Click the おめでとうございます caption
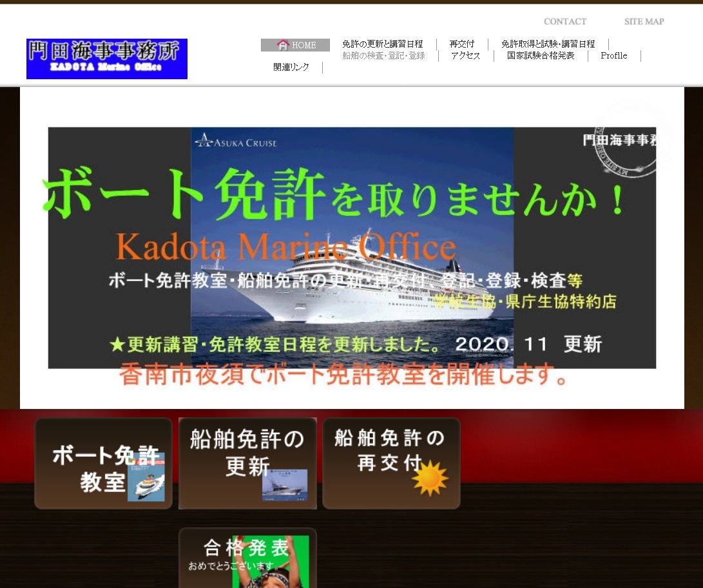 point(234,565)
